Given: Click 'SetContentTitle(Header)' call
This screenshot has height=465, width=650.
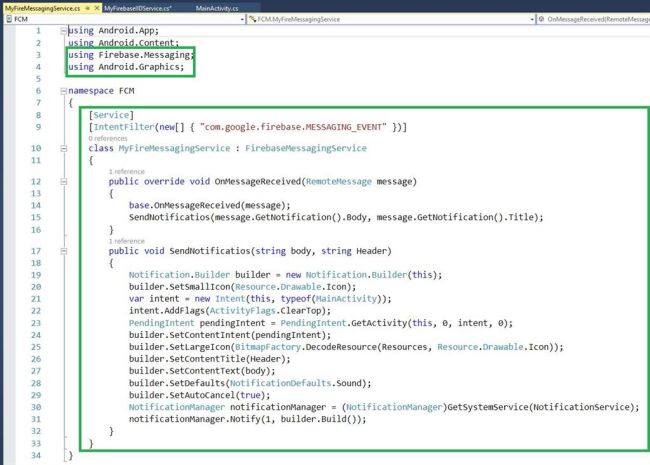Looking at the screenshot, I should pyautogui.click(x=227, y=359).
